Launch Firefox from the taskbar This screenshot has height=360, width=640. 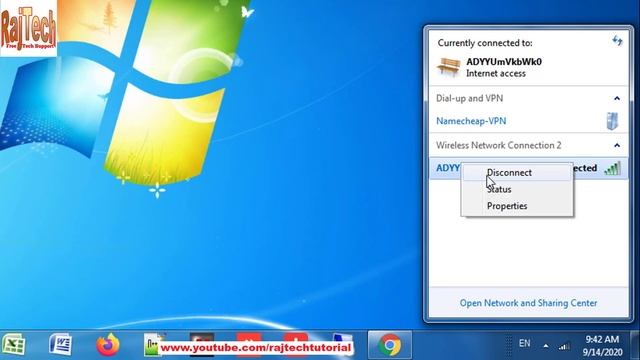click(x=108, y=344)
